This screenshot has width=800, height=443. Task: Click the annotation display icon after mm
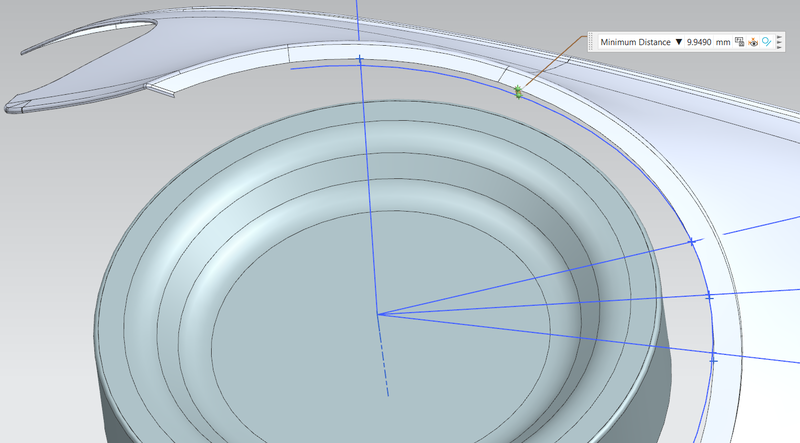coord(740,43)
